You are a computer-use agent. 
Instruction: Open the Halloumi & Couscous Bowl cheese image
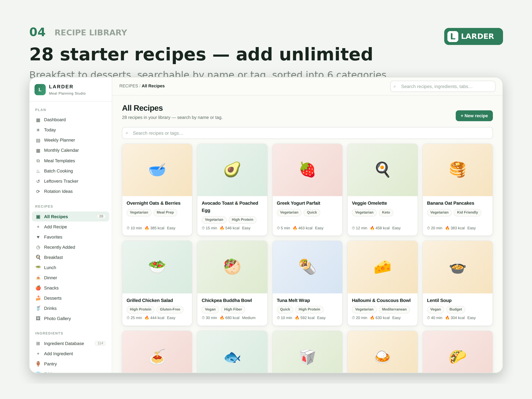pos(383,267)
